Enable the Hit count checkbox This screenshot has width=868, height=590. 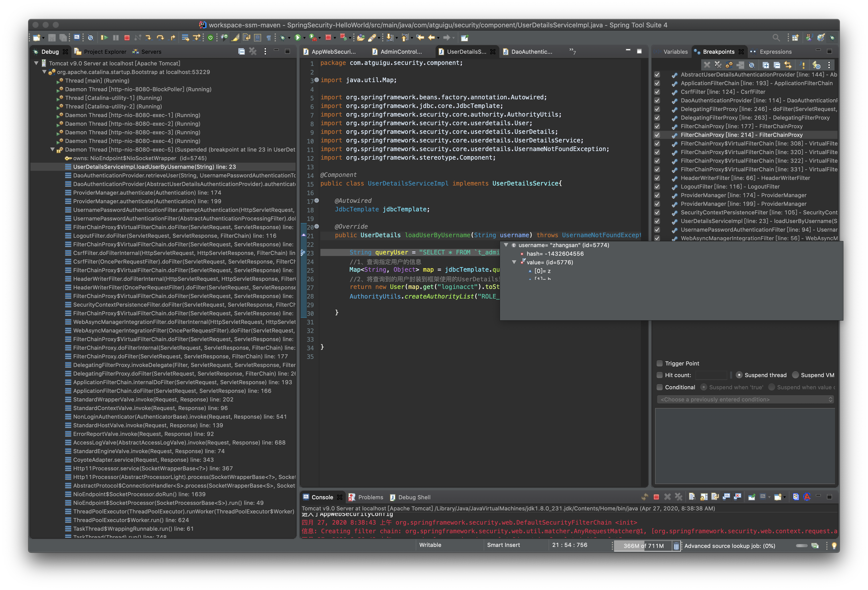pyautogui.click(x=660, y=375)
